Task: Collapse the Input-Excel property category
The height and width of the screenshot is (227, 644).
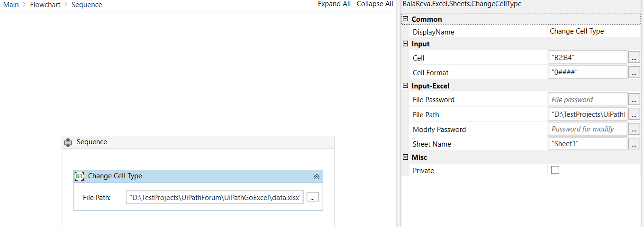Action: (405, 86)
